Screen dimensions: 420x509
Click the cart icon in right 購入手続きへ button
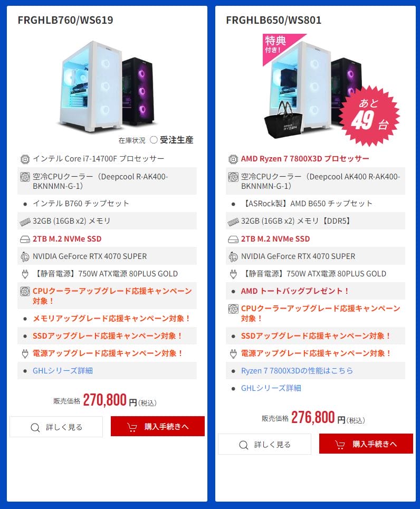340,445
